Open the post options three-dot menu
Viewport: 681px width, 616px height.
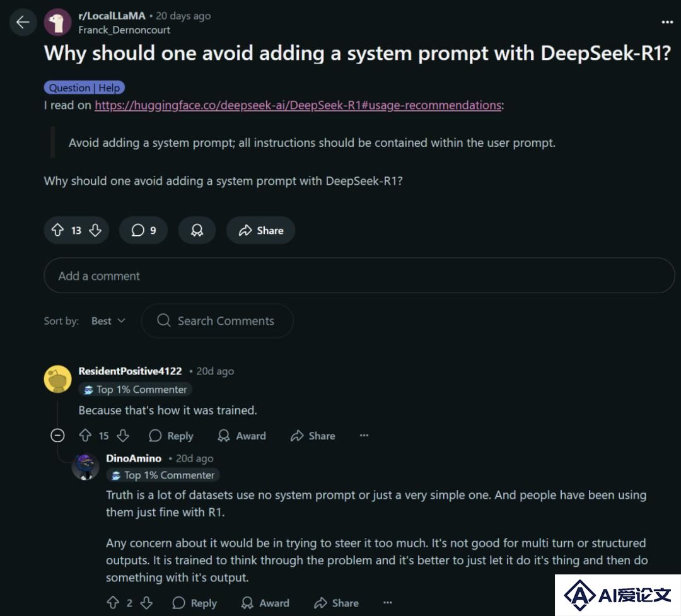point(667,22)
